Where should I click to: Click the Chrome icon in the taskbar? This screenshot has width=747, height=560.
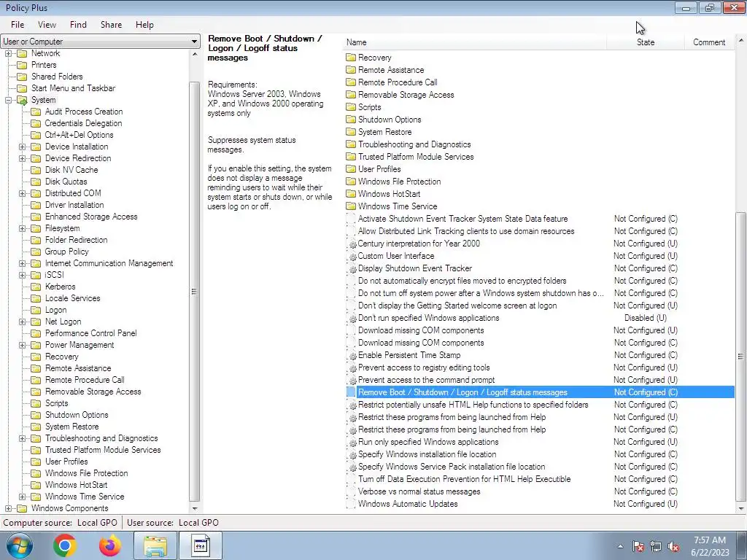[65, 545]
